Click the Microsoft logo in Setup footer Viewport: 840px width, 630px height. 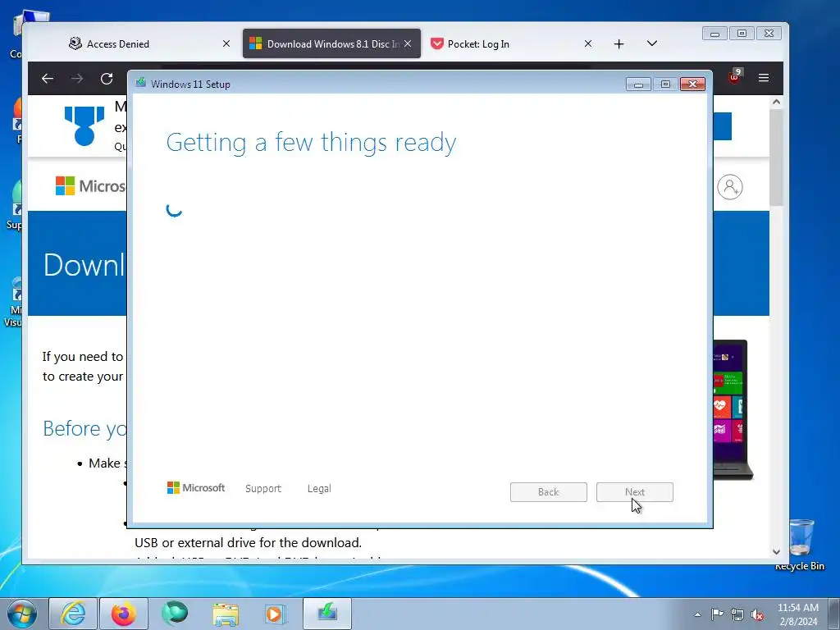[x=196, y=488]
